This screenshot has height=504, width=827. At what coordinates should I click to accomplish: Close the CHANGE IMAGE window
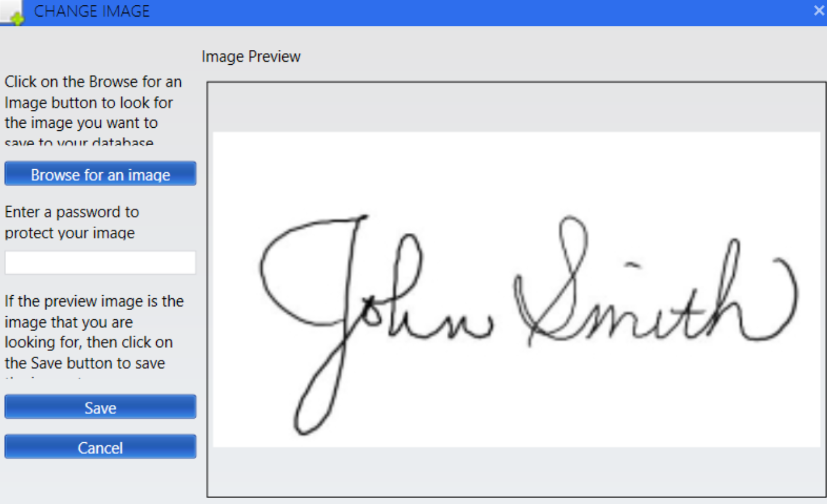click(x=819, y=10)
